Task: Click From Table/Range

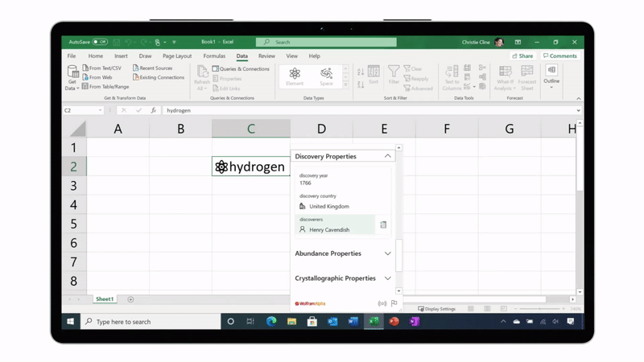Action: coord(105,87)
